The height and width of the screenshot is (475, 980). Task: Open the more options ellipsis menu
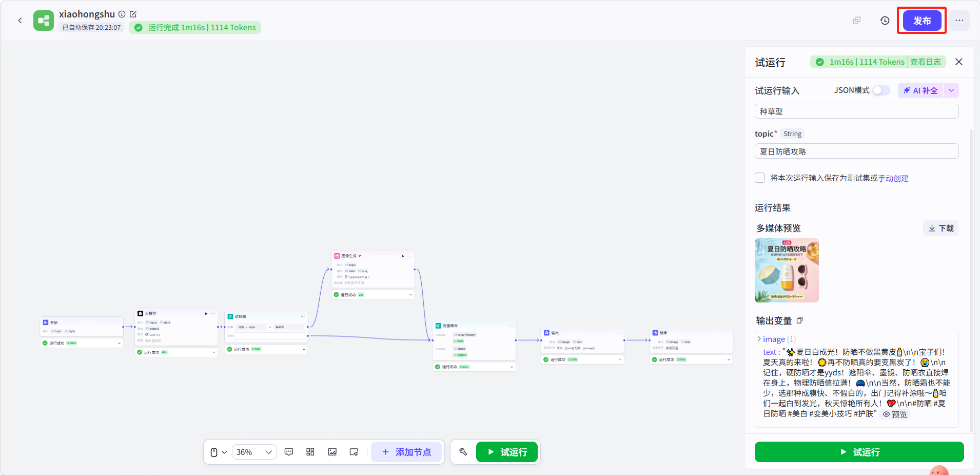point(959,21)
